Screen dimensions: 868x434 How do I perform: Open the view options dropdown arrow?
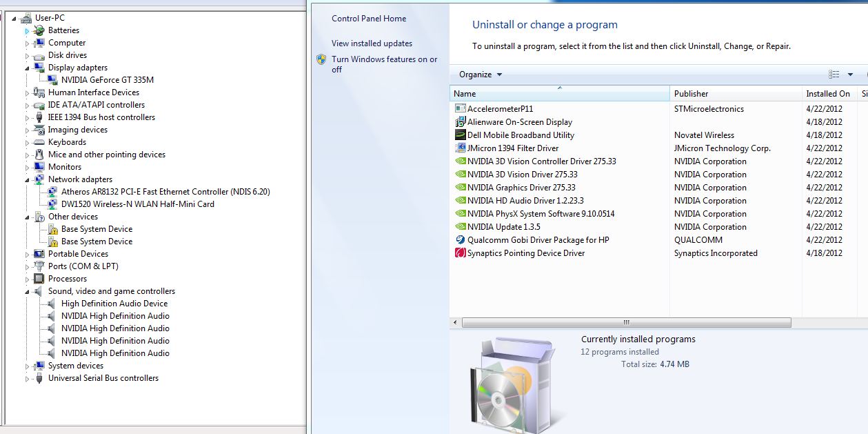pyautogui.click(x=850, y=75)
